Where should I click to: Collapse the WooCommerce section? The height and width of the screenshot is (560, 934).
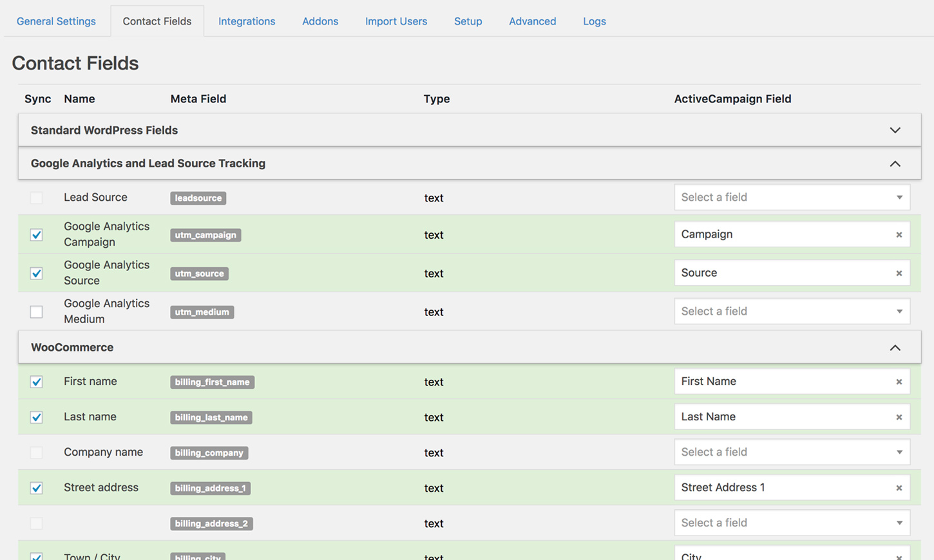(895, 348)
